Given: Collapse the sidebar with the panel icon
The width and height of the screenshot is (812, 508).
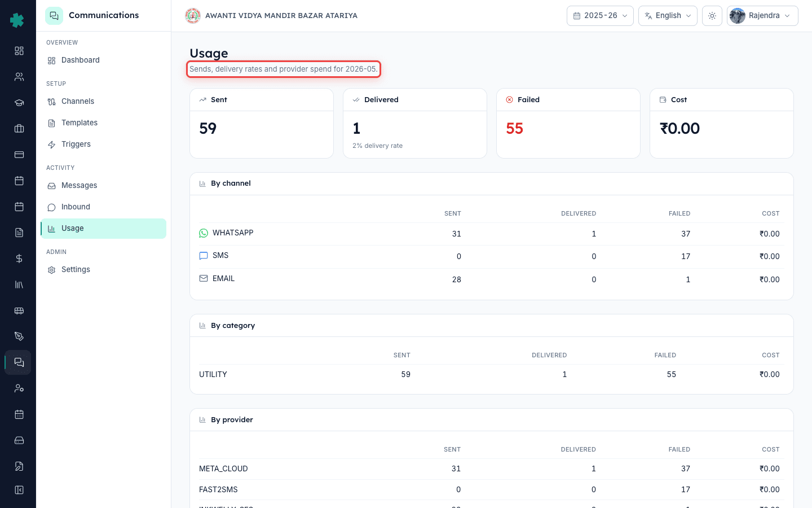Looking at the screenshot, I should point(19,490).
